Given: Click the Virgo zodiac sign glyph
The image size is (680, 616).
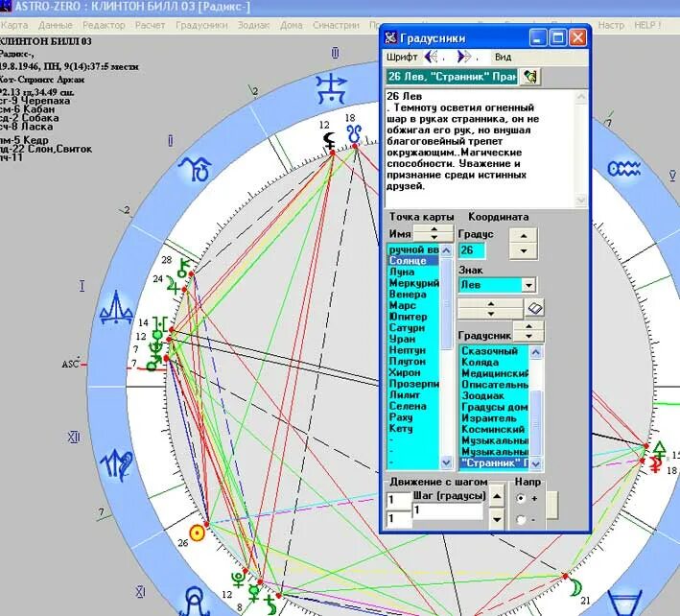Looking at the screenshot, I should point(117,464).
